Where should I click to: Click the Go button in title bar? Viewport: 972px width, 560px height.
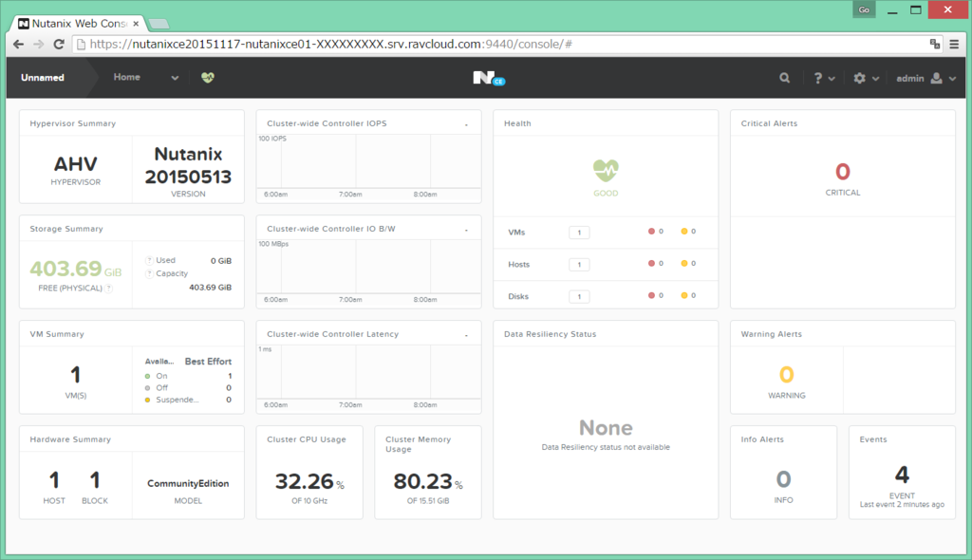(864, 9)
